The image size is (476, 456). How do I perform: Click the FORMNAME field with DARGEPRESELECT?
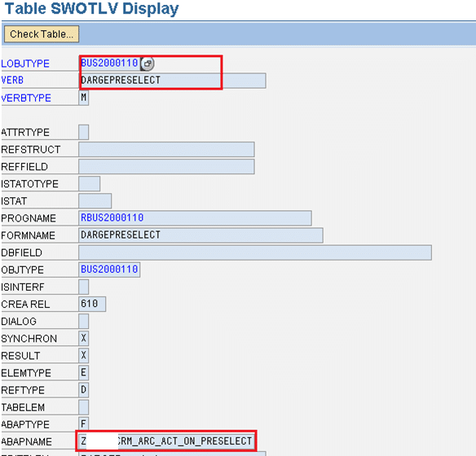click(x=201, y=235)
